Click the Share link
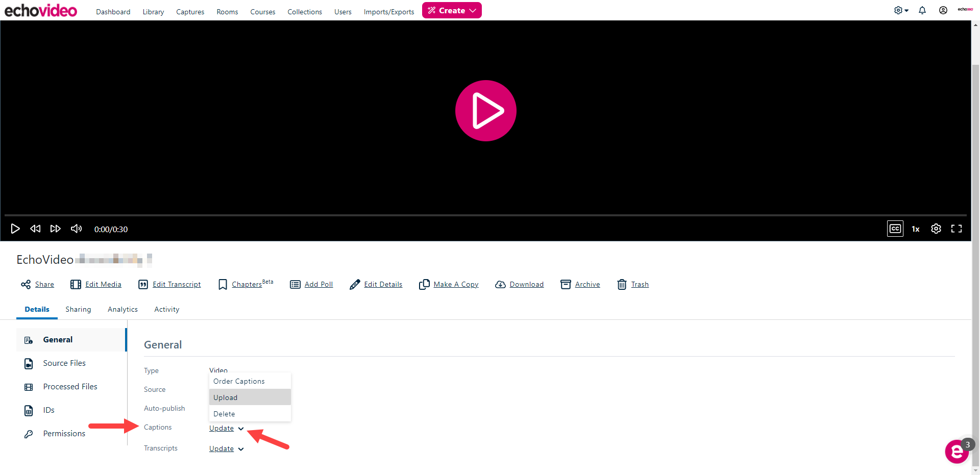The image size is (980, 475). click(x=44, y=284)
